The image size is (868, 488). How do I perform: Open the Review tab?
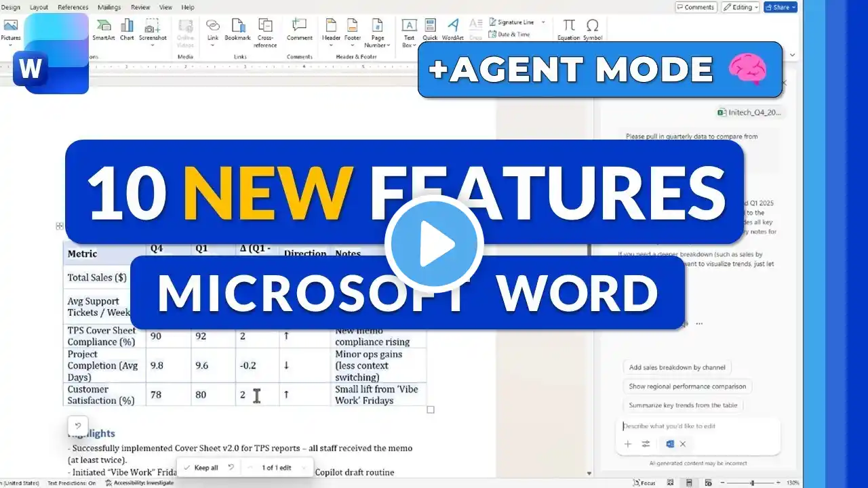(140, 7)
